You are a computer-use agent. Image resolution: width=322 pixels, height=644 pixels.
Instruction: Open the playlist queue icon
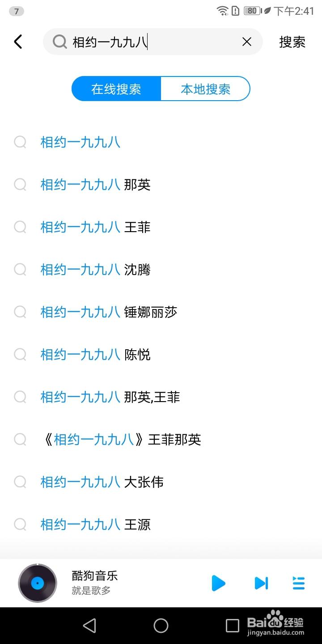click(x=298, y=583)
